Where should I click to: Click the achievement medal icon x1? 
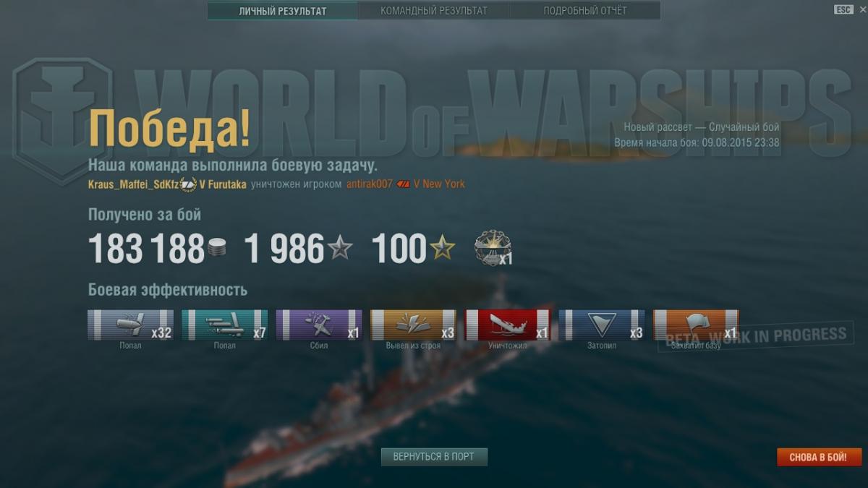pos(493,248)
